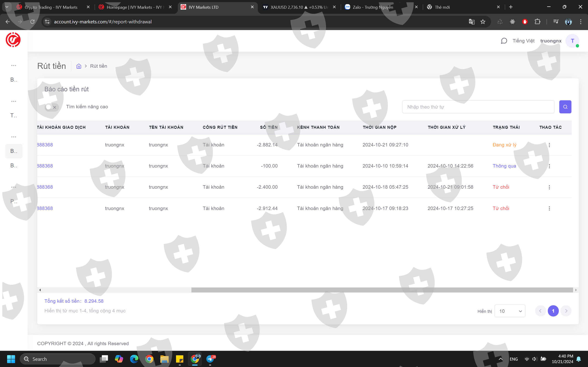Expand the Hiển thị 10 page-size dropdown
Image resolution: width=588 pixels, height=367 pixels.
coord(510,311)
